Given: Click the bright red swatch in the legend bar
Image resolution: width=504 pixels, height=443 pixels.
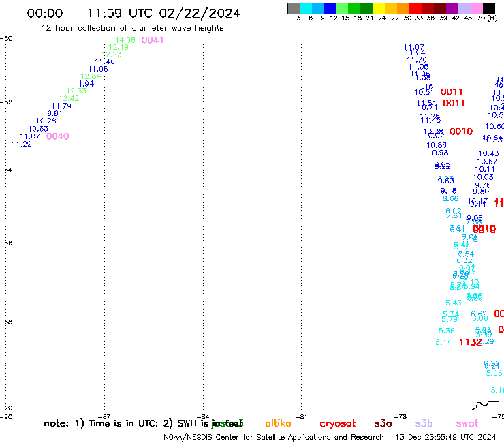Looking at the screenshot, I should click(x=415, y=9).
